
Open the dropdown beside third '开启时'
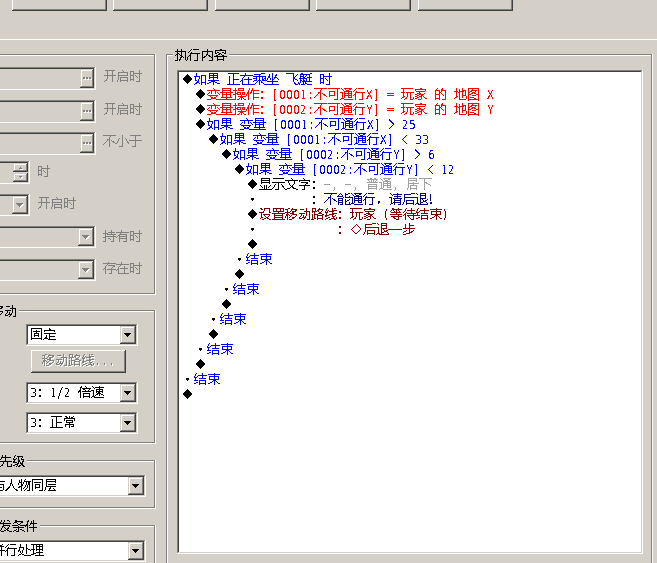(x=20, y=205)
